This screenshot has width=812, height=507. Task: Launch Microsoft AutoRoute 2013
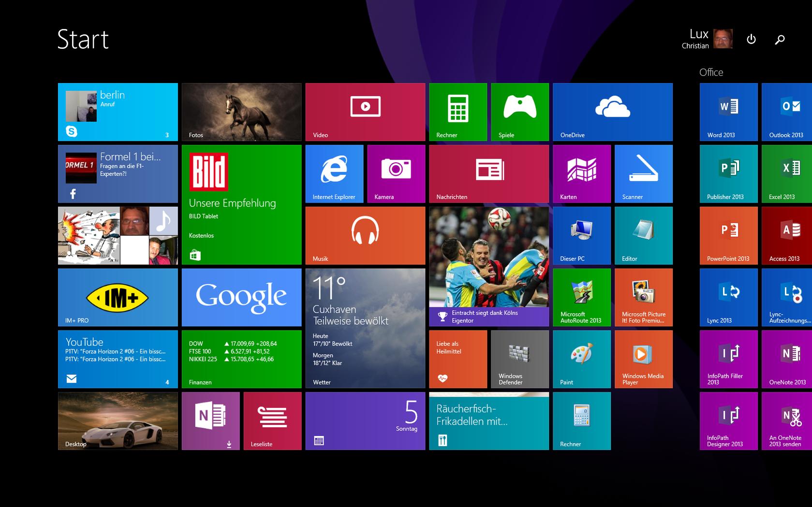click(582, 298)
